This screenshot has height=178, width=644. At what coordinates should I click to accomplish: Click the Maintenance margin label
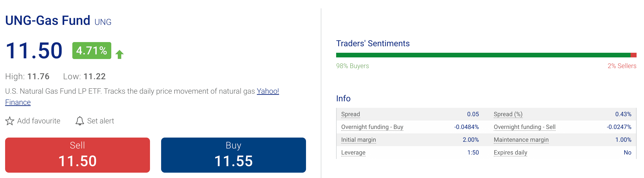pos(521,140)
